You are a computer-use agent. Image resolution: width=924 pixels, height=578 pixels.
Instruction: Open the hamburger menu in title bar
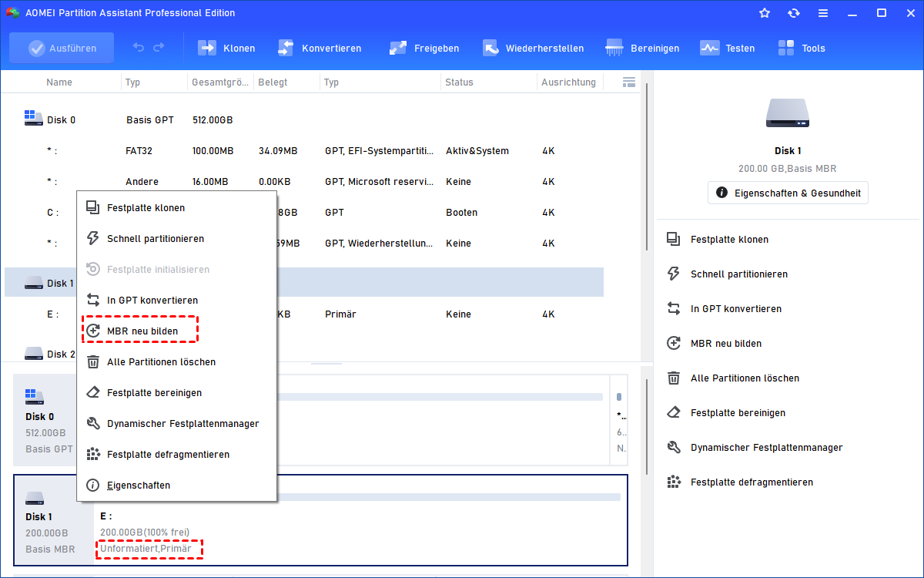pyautogui.click(x=824, y=13)
